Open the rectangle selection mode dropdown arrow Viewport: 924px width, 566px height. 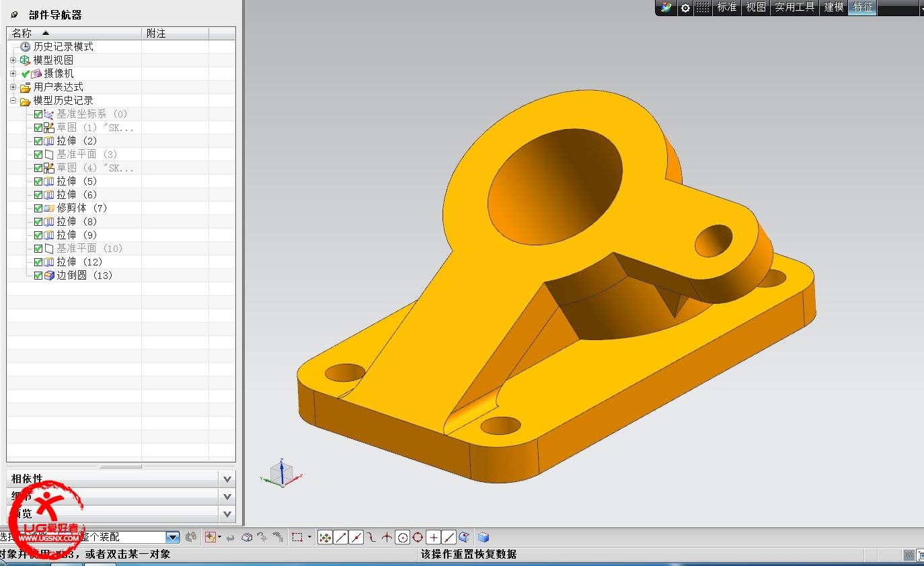point(309,537)
